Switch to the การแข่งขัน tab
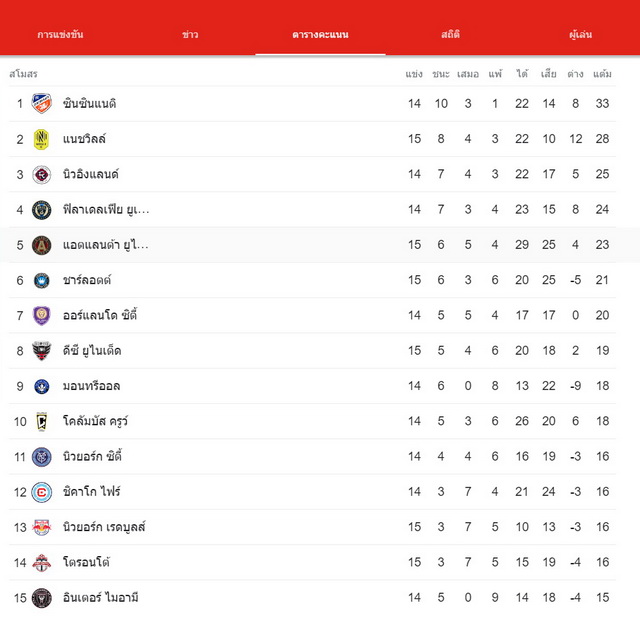The height and width of the screenshot is (624, 640). tap(60, 35)
